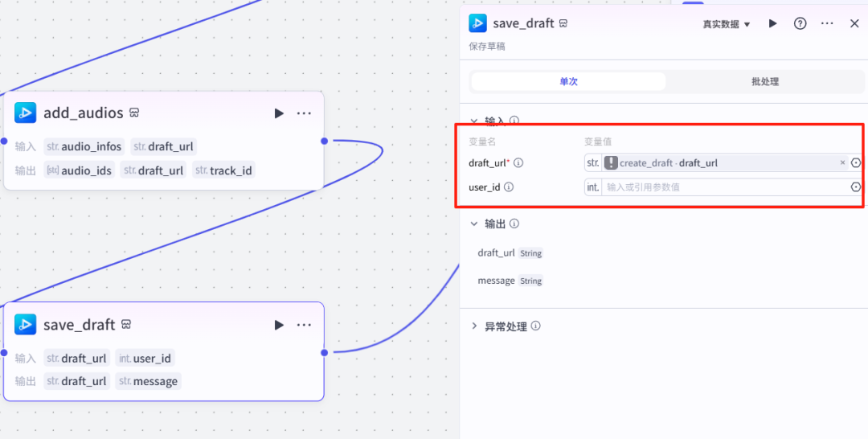This screenshot has height=439, width=868.
Task: Click tag icon beside save_draft canvas node title
Action: [126, 324]
